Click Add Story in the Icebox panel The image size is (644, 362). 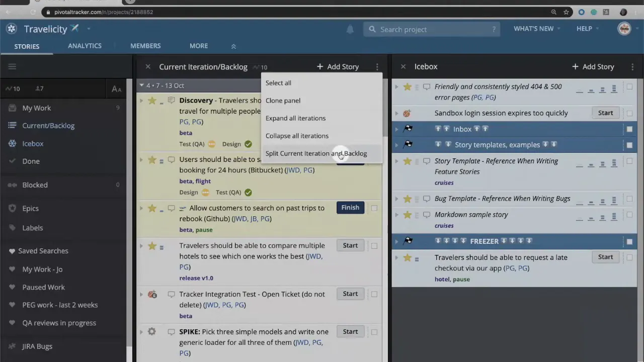pos(593,66)
